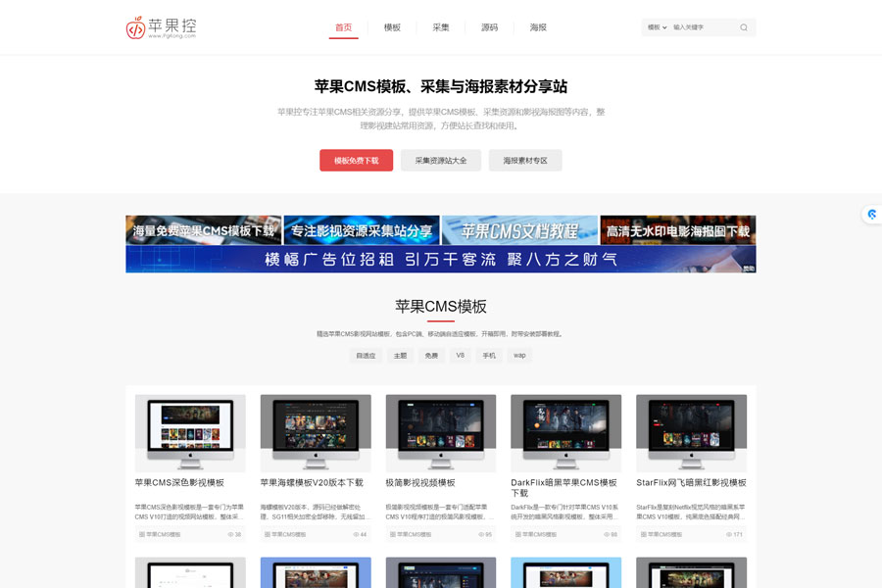Open the floating widget icon at right edge
Viewport: 882px width, 588px height.
[x=872, y=215]
